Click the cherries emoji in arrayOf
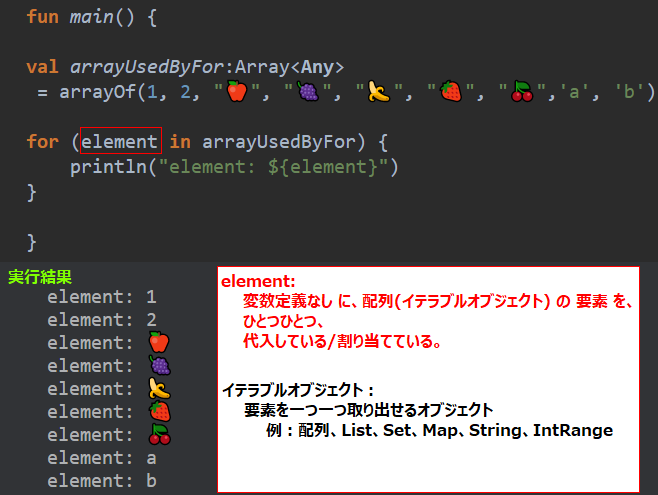The image size is (658, 495). (522, 91)
